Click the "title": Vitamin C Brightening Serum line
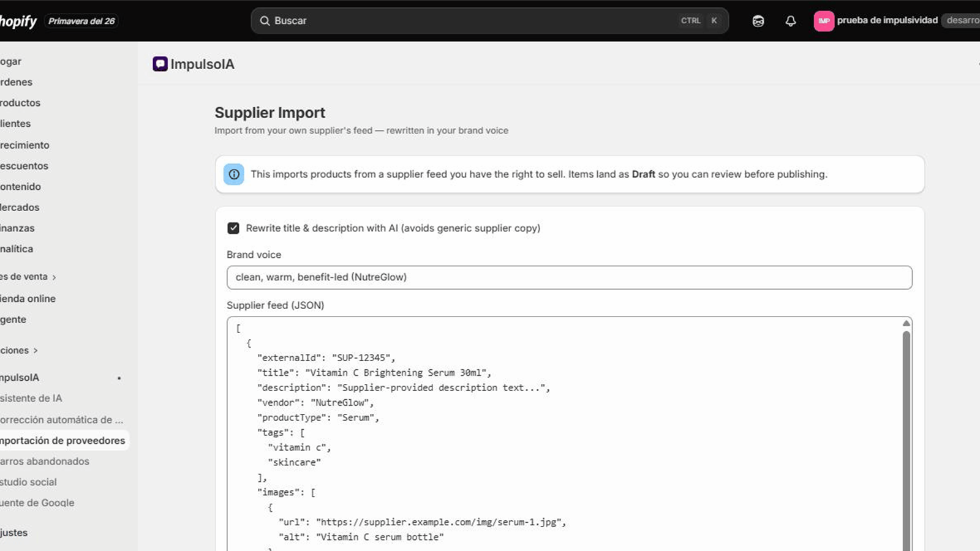Screen dimensions: 980x551 [x=374, y=373]
